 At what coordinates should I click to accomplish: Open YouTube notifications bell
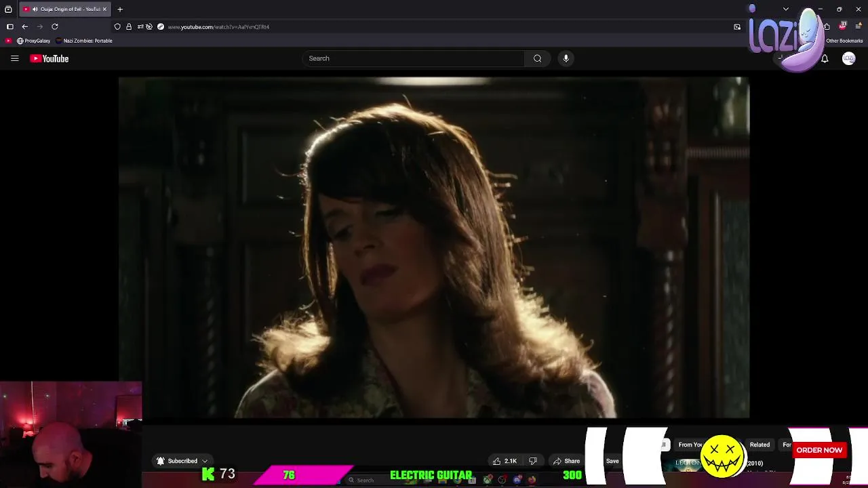click(x=825, y=59)
